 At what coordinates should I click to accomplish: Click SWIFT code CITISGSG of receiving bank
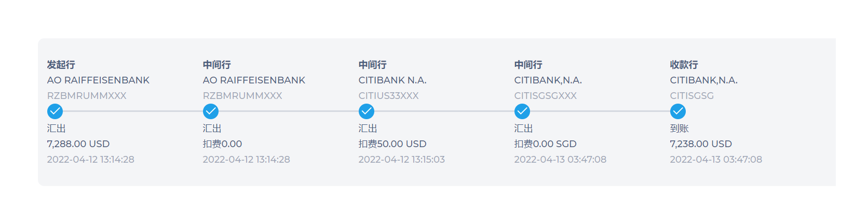[x=692, y=96]
